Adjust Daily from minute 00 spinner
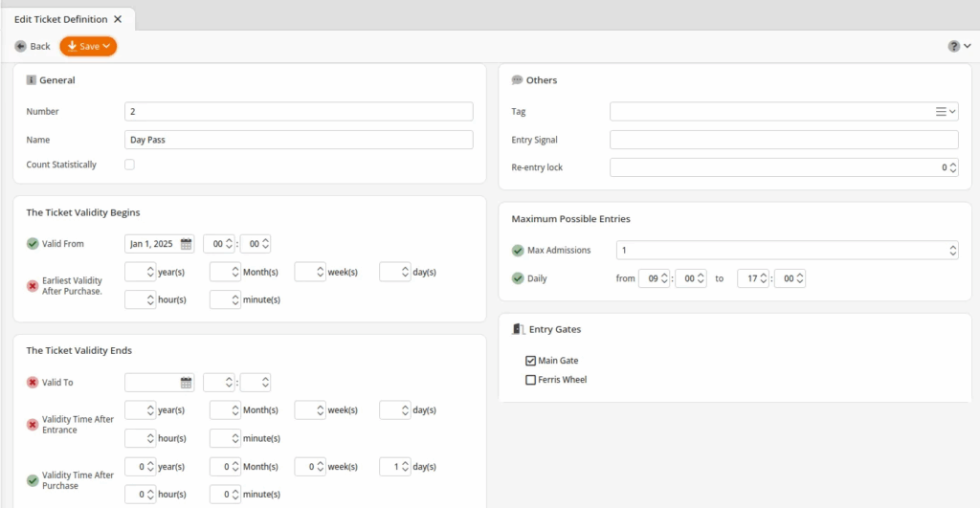The height and width of the screenshot is (508, 980). (701, 278)
